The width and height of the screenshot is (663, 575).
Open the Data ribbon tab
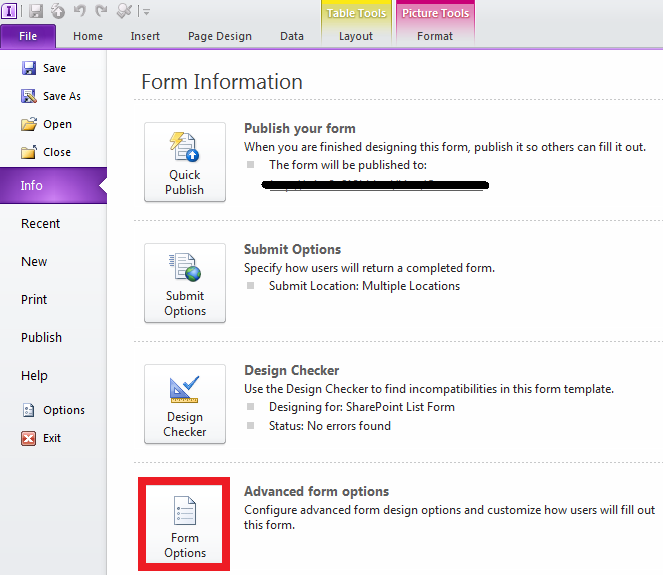pos(292,36)
